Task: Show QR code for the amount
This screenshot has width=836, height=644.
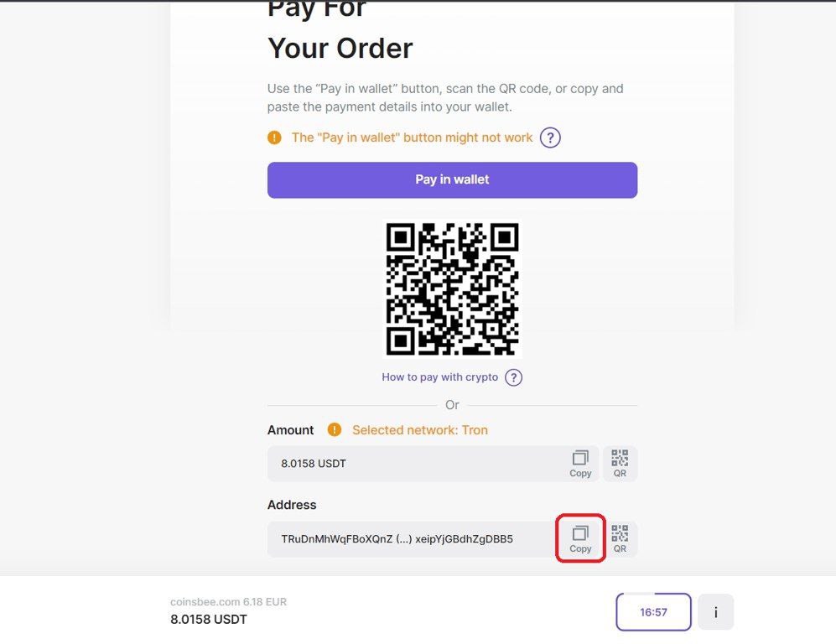Action: tap(620, 464)
